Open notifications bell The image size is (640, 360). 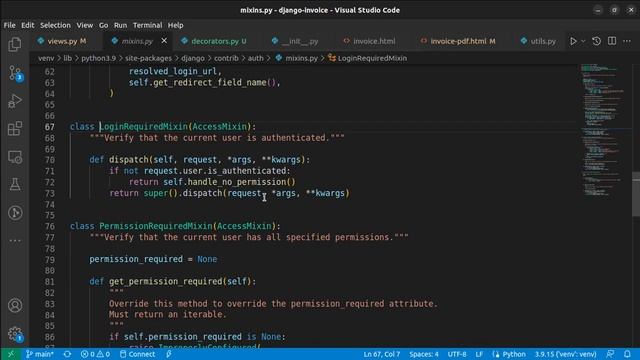tap(627, 354)
